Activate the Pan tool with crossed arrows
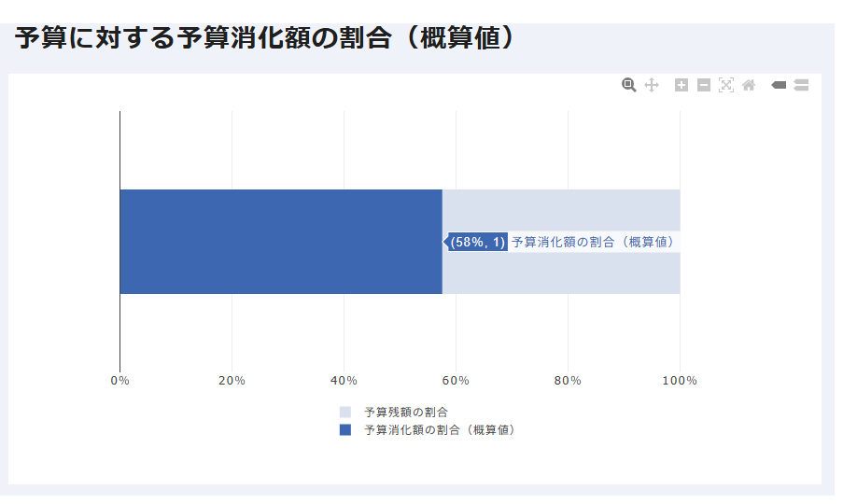Image resolution: width=843 pixels, height=504 pixels. [x=652, y=85]
